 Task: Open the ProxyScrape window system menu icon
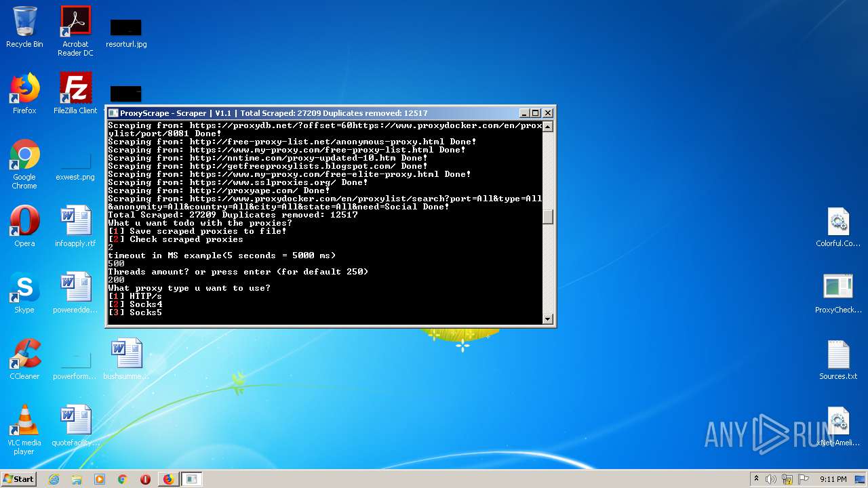[113, 113]
